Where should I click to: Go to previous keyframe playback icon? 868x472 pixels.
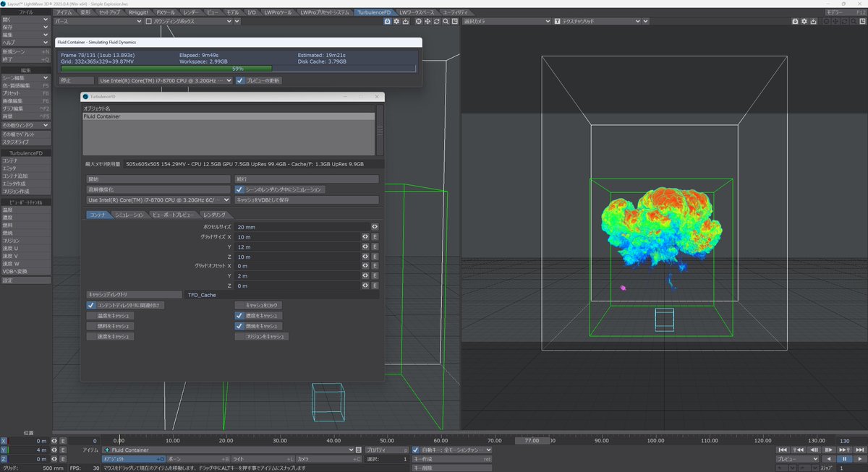(799, 450)
